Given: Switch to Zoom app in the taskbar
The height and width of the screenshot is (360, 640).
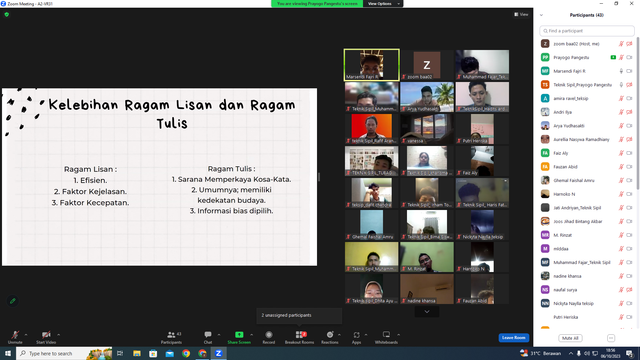Looking at the screenshot, I should click(219, 353).
